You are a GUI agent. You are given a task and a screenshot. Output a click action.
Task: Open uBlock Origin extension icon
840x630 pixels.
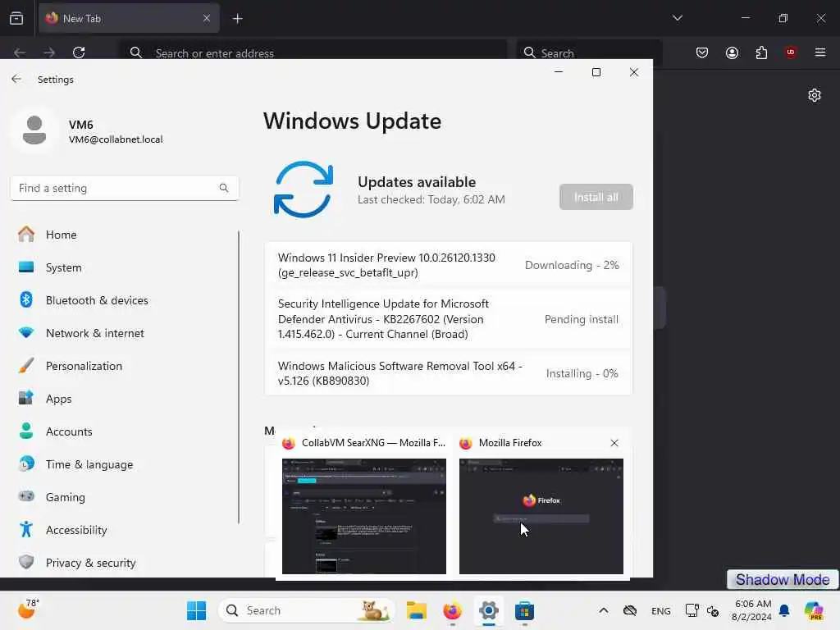tap(790, 52)
